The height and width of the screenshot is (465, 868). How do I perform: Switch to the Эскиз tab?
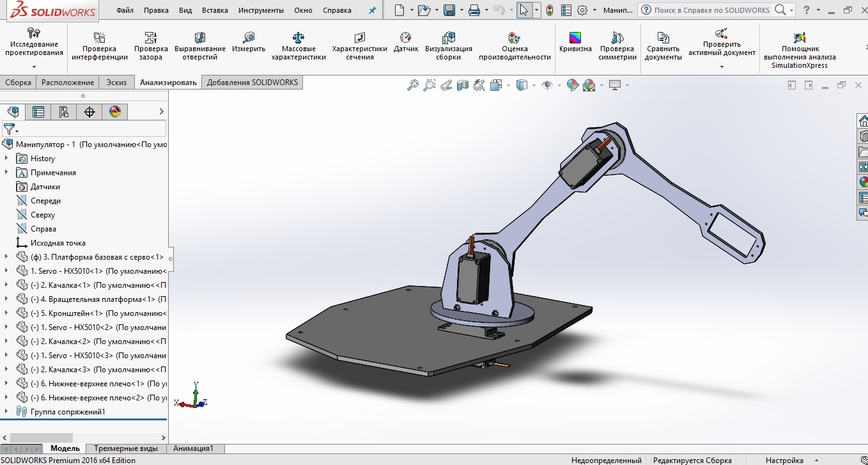click(116, 83)
